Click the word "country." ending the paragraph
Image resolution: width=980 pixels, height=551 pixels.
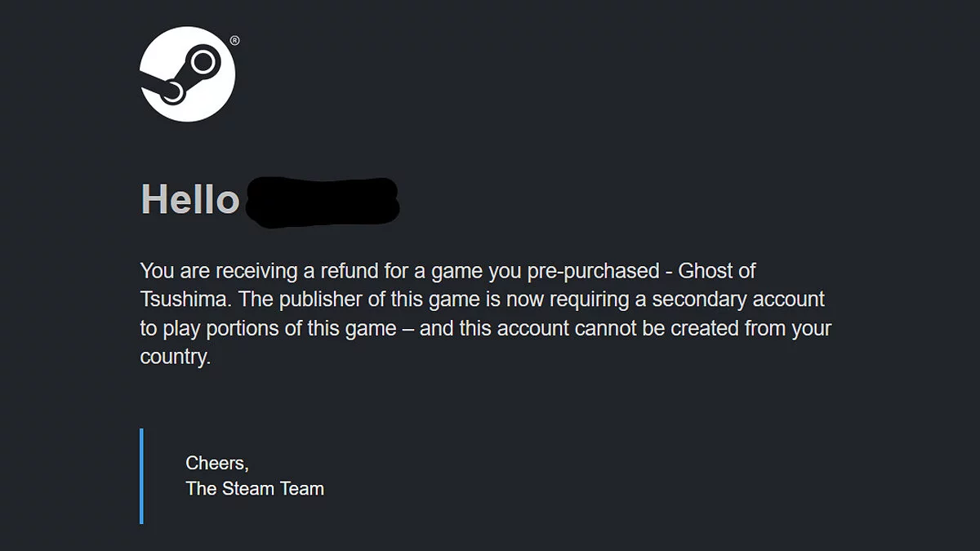coord(176,358)
